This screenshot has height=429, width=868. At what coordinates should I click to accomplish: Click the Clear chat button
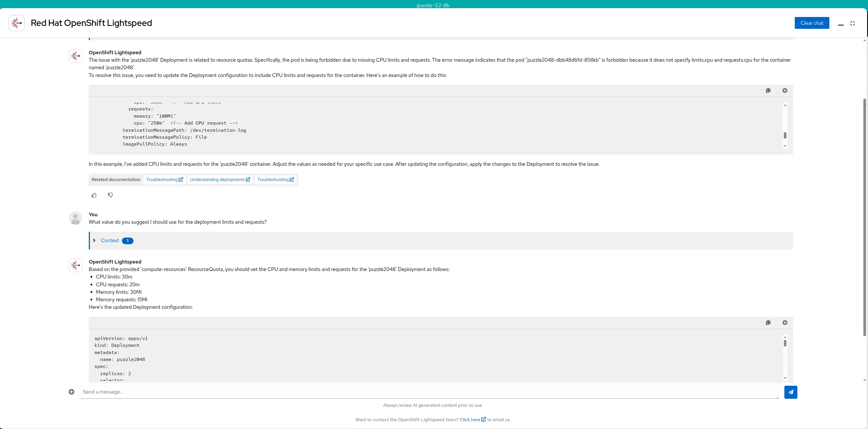pos(812,23)
